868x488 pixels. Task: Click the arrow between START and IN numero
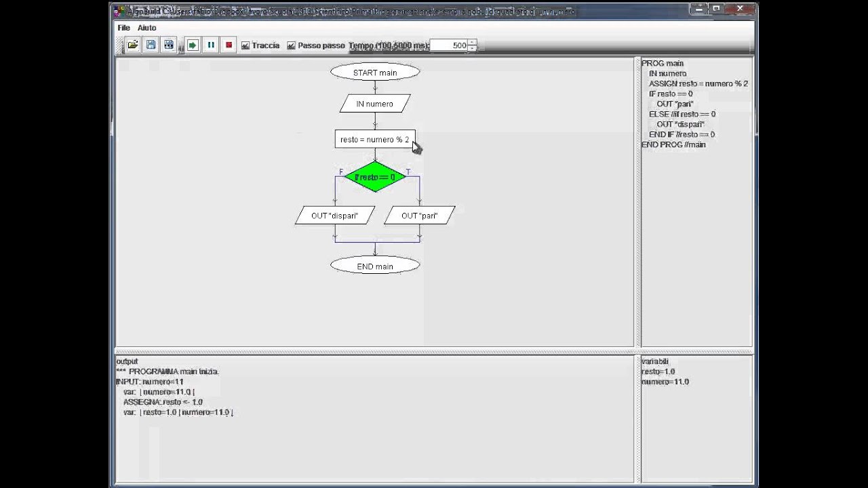375,87
